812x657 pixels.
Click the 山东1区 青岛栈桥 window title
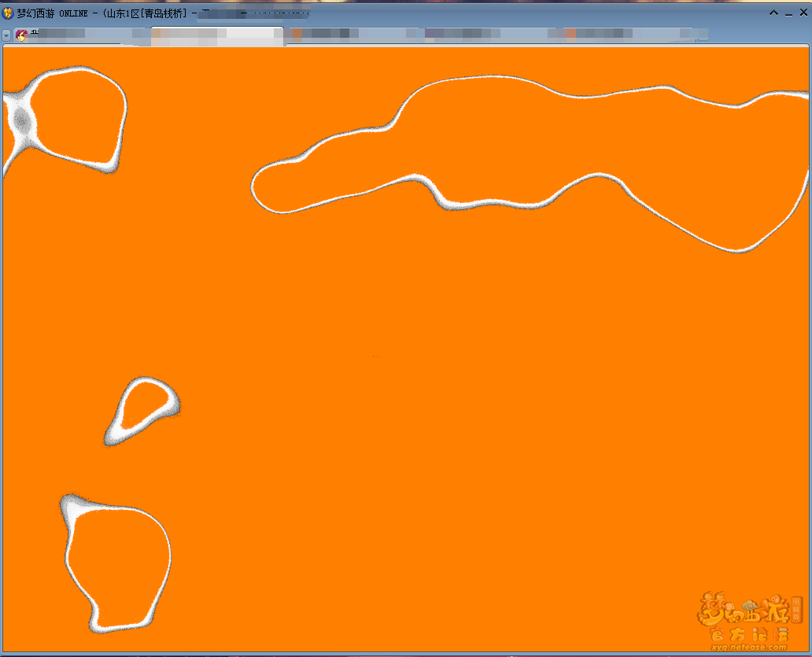149,13
